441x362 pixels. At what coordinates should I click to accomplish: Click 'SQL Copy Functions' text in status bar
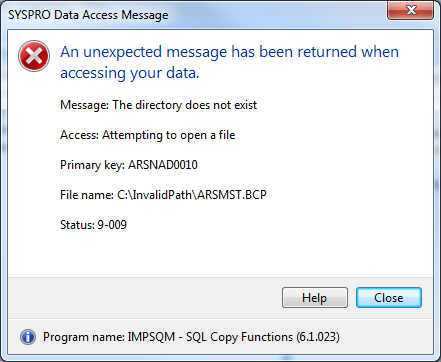239,337
